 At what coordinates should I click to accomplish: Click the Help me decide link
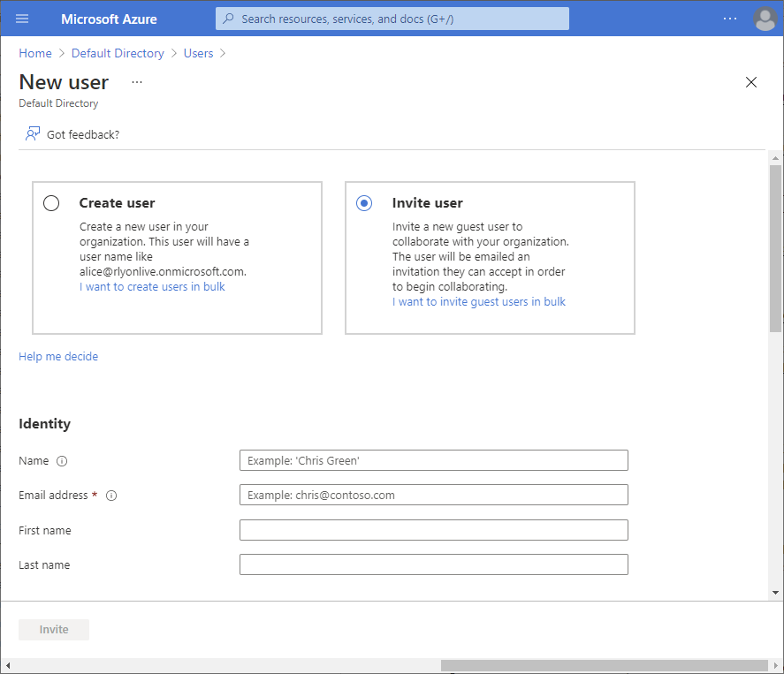58,357
